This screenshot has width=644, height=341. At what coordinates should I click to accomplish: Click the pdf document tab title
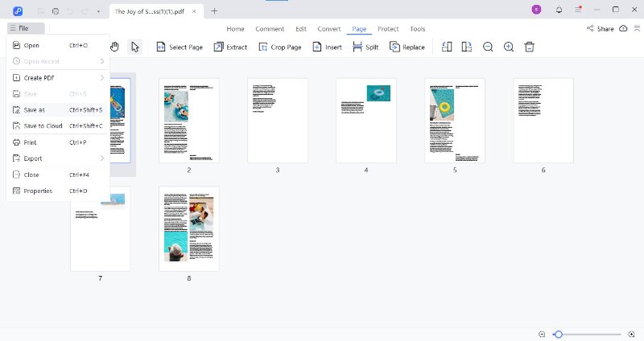[150, 11]
